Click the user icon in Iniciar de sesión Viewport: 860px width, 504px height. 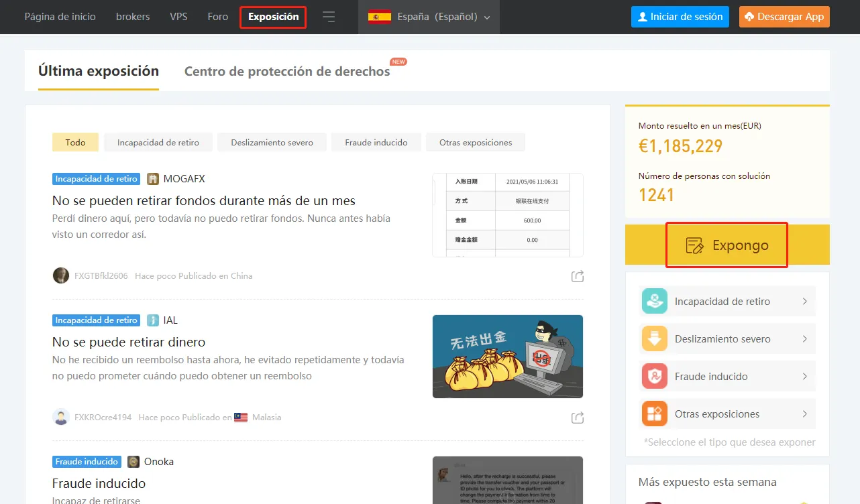643,17
